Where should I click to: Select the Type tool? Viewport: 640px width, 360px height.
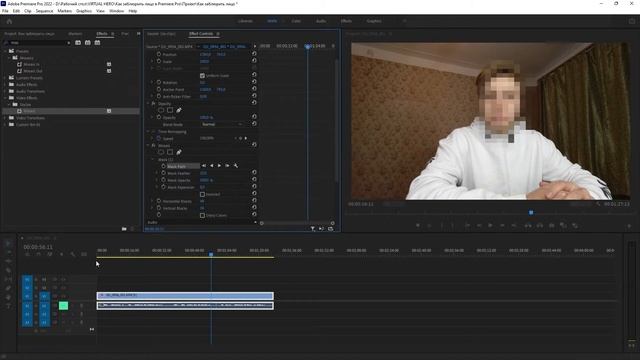[8, 307]
